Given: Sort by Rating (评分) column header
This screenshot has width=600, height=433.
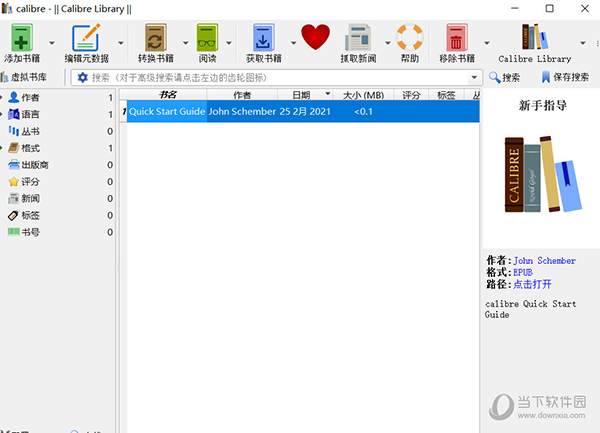Looking at the screenshot, I should pyautogui.click(x=411, y=95).
